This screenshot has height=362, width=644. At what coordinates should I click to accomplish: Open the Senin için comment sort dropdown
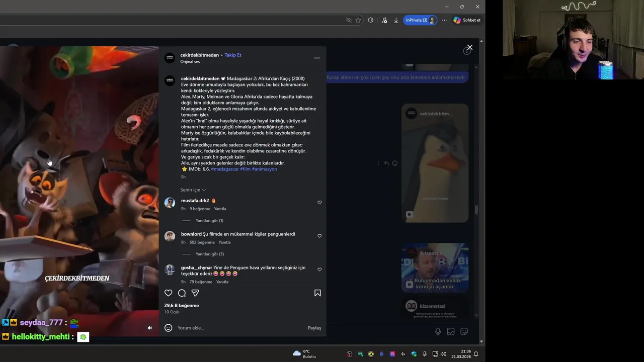193,190
